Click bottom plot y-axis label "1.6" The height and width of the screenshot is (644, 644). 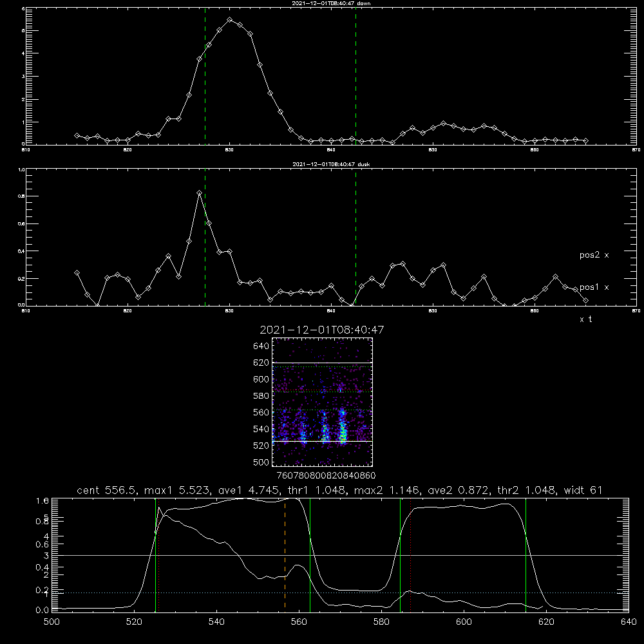click(43, 500)
